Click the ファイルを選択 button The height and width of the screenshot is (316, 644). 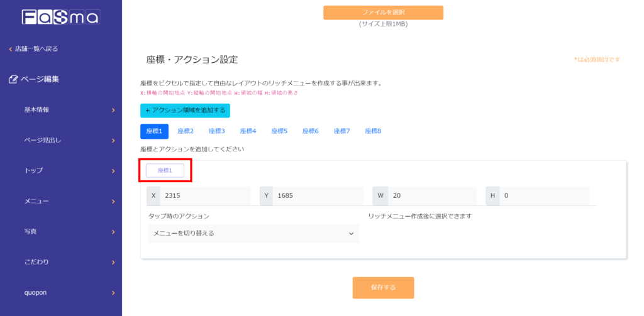coord(383,13)
